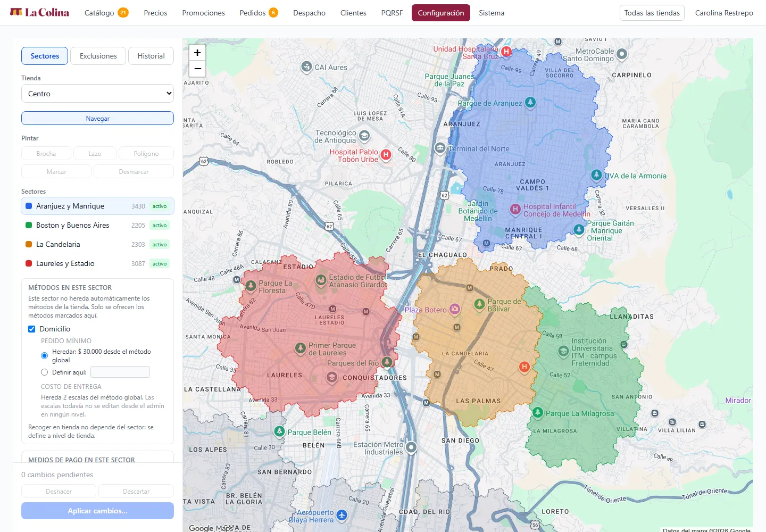Select the Boston y Buenos Aires sector row
The height and width of the screenshot is (532, 766).
coord(98,225)
